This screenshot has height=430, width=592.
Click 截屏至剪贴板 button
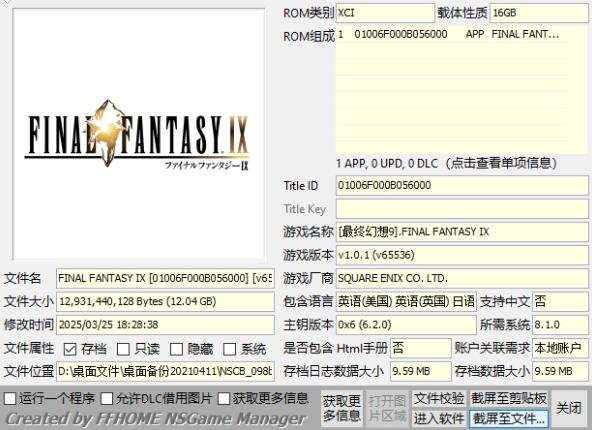[509, 399]
